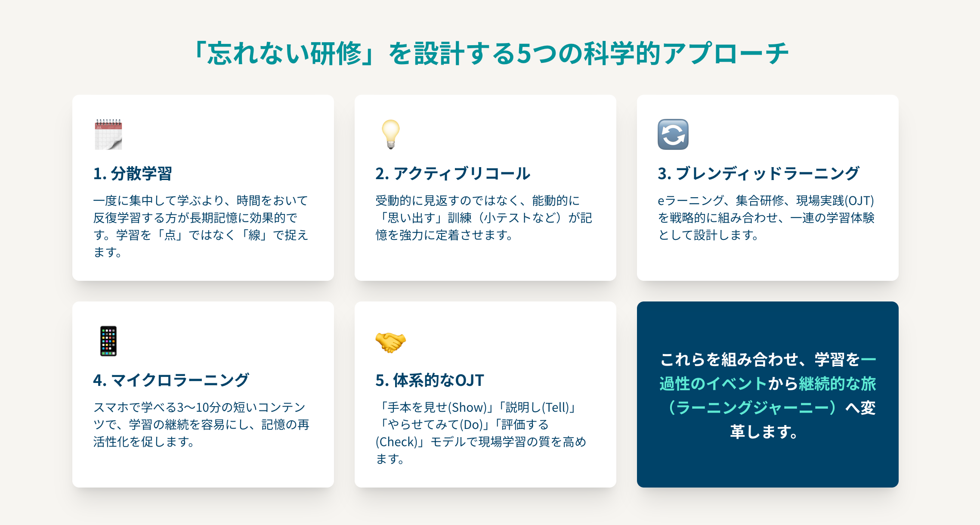The image size is (980, 525).
Task: Click the description text under アクティブリコール
Action: tap(484, 217)
